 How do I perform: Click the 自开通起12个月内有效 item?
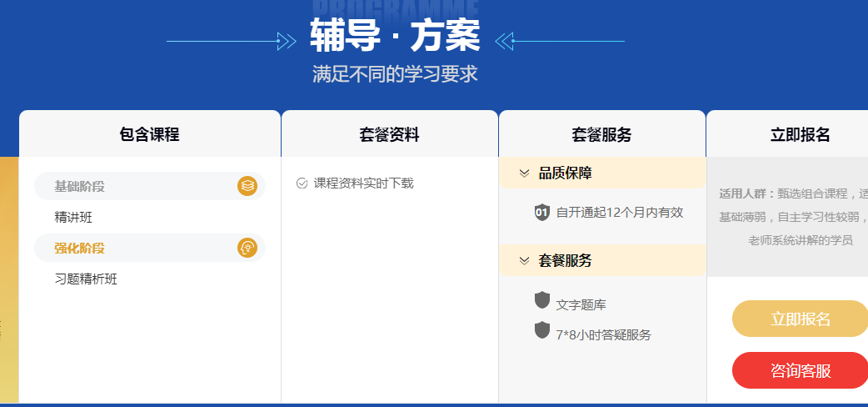point(620,213)
